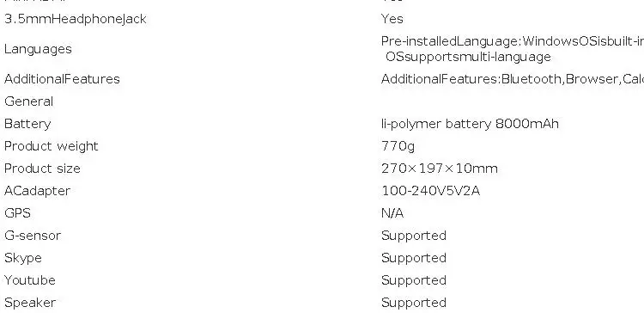Viewport: 644px width, 313px height.
Task: Click the GPS row label
Action: (x=17, y=213)
